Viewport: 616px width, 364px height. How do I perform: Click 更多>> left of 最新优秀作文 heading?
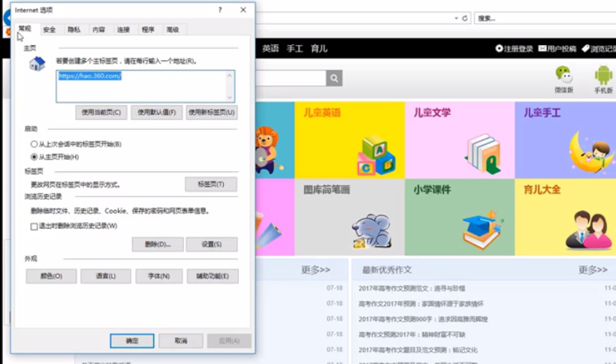click(x=316, y=269)
